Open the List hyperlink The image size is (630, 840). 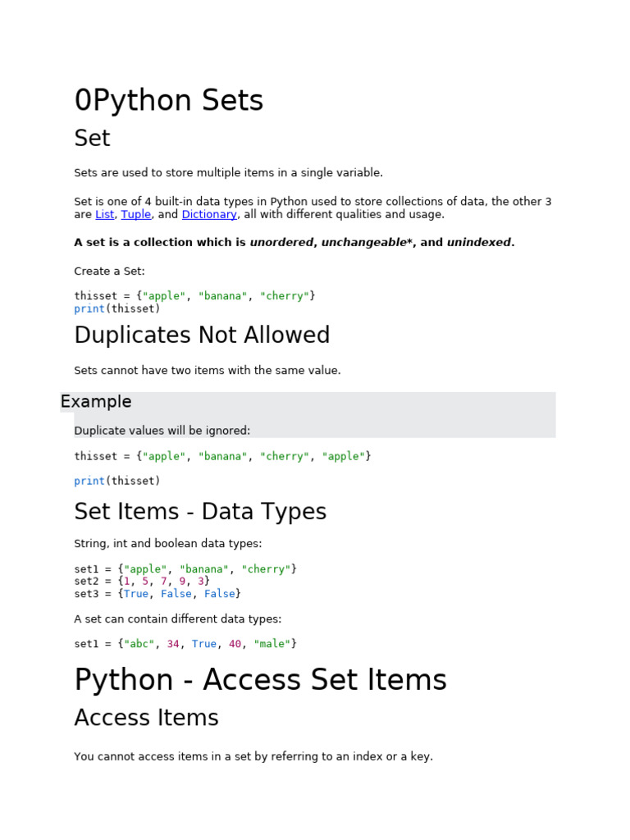(x=104, y=214)
